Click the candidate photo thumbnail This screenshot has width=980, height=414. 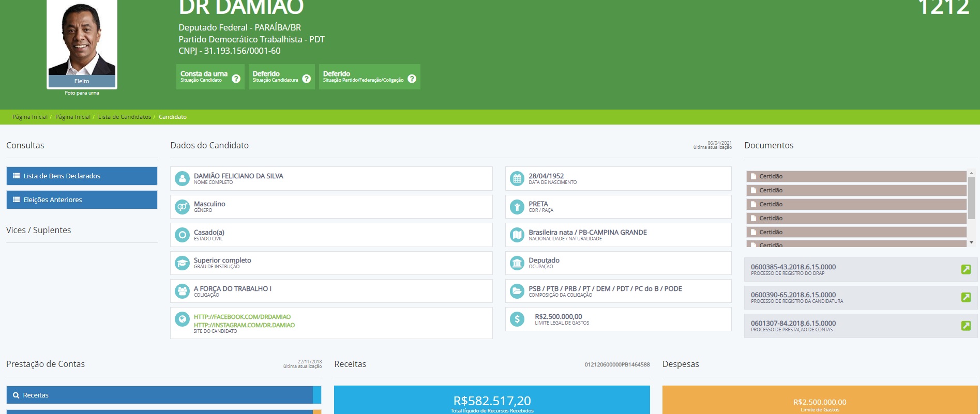tap(82, 39)
